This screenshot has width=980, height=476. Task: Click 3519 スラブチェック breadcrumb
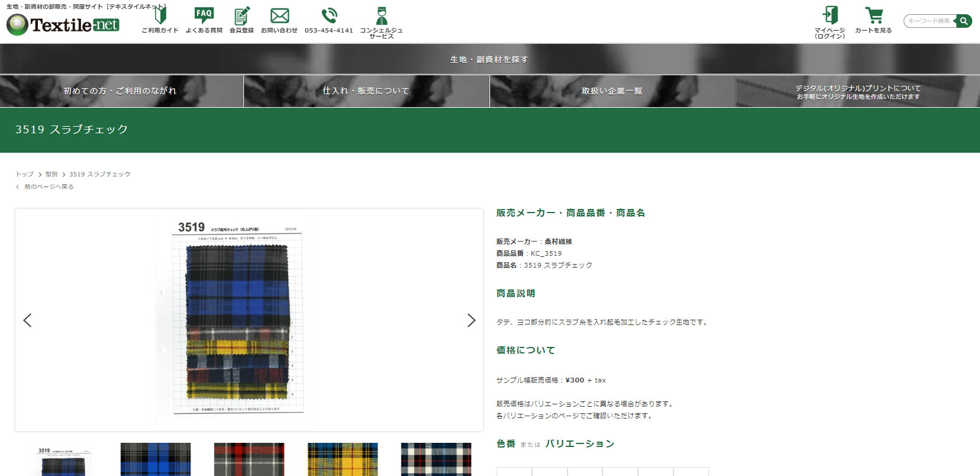[100, 174]
